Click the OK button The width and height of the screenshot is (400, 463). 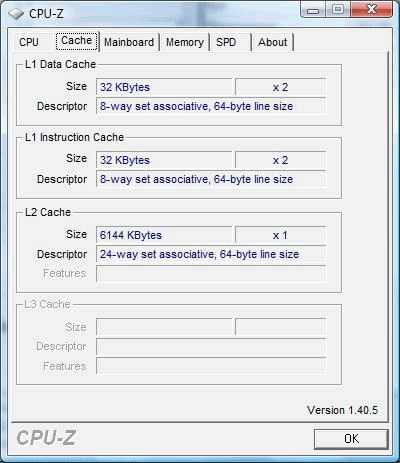pyautogui.click(x=351, y=439)
